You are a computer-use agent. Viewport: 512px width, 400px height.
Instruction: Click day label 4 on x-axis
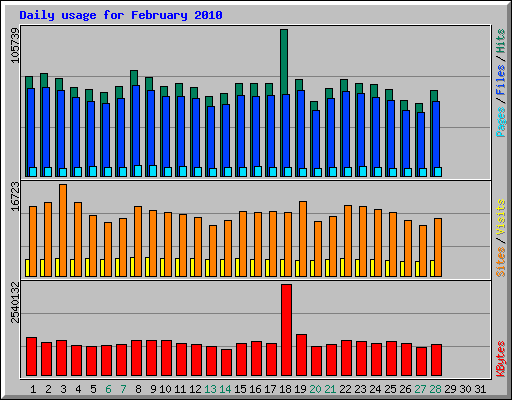coord(78,389)
